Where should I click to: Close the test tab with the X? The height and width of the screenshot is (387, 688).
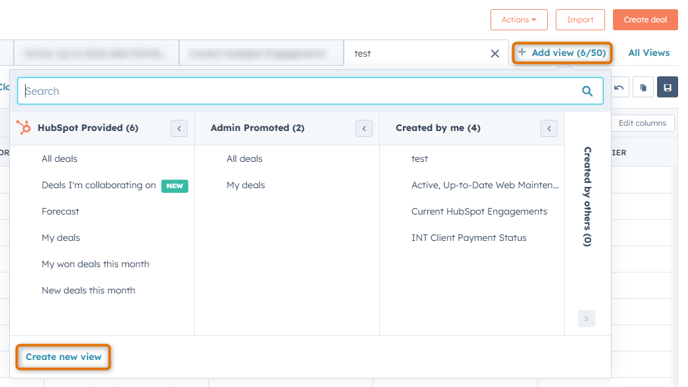click(x=495, y=54)
